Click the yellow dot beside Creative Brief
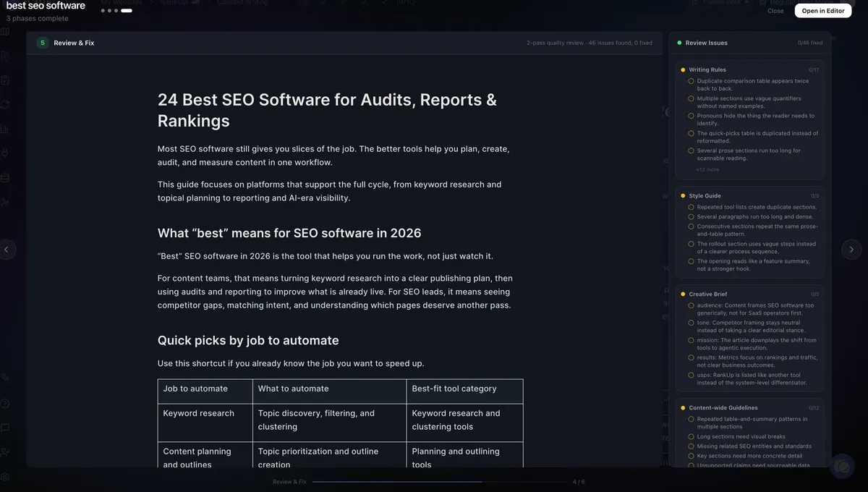Screen dimensions: 868x492 tap(683, 294)
